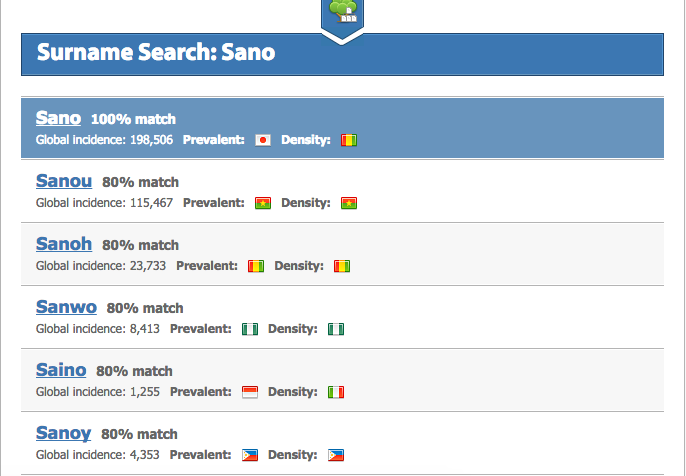
Task: Click Sanou Prevalent Burkina Faso flag
Action: point(263,203)
